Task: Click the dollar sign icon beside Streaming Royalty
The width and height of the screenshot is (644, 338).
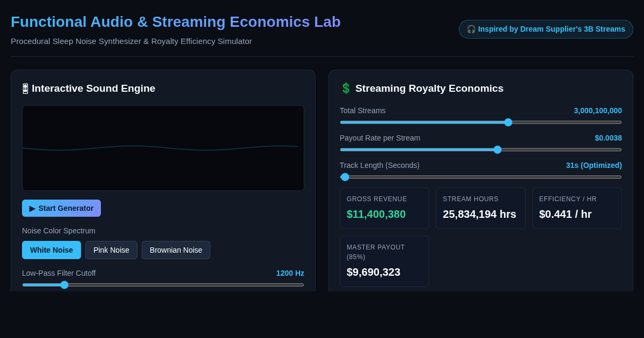Action: tap(346, 89)
